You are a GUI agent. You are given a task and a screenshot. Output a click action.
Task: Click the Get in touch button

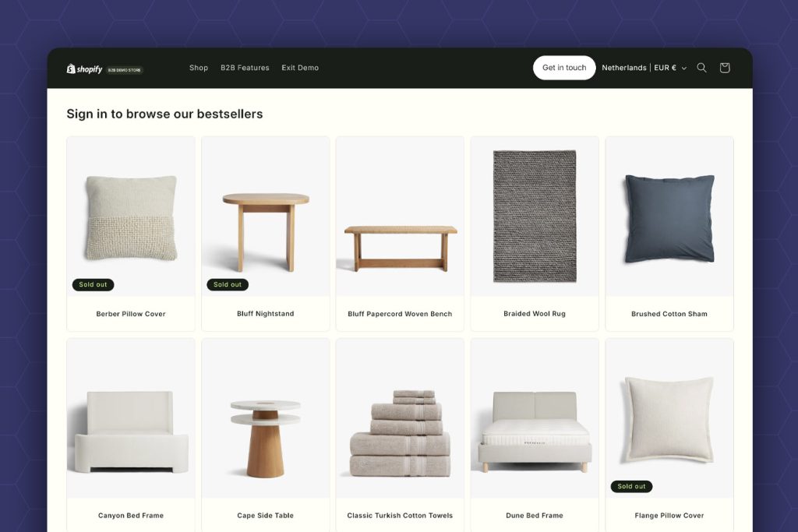(564, 68)
